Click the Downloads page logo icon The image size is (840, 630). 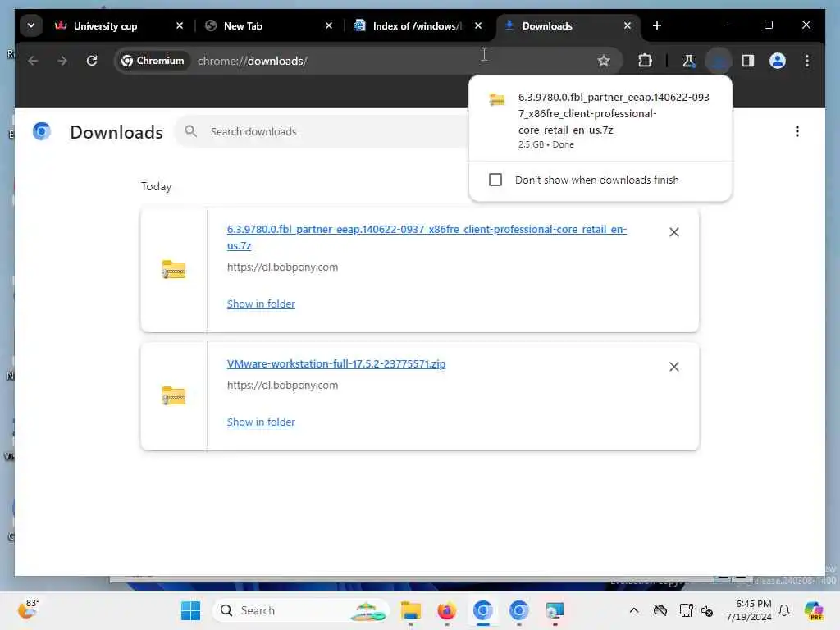[41, 131]
